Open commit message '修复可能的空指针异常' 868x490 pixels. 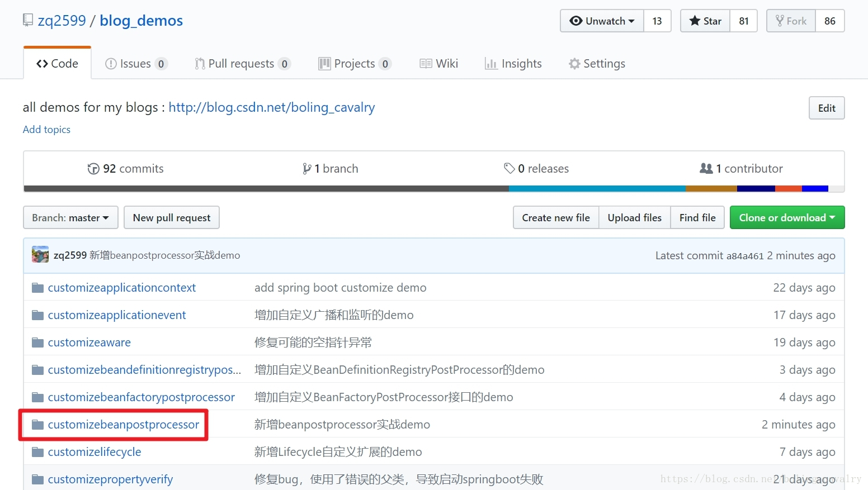(x=313, y=342)
